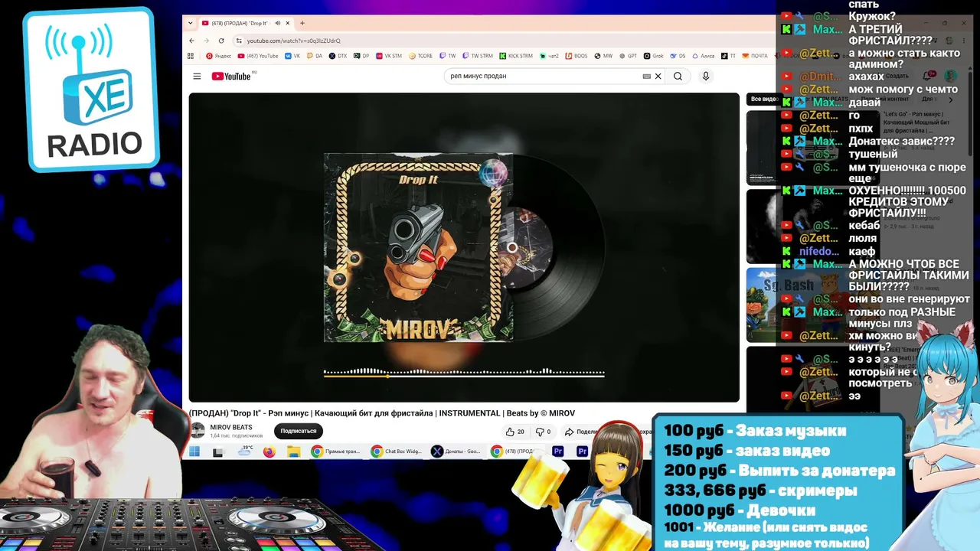Open the TT bookmark
This screenshot has height=551, width=980.
[x=728, y=56]
